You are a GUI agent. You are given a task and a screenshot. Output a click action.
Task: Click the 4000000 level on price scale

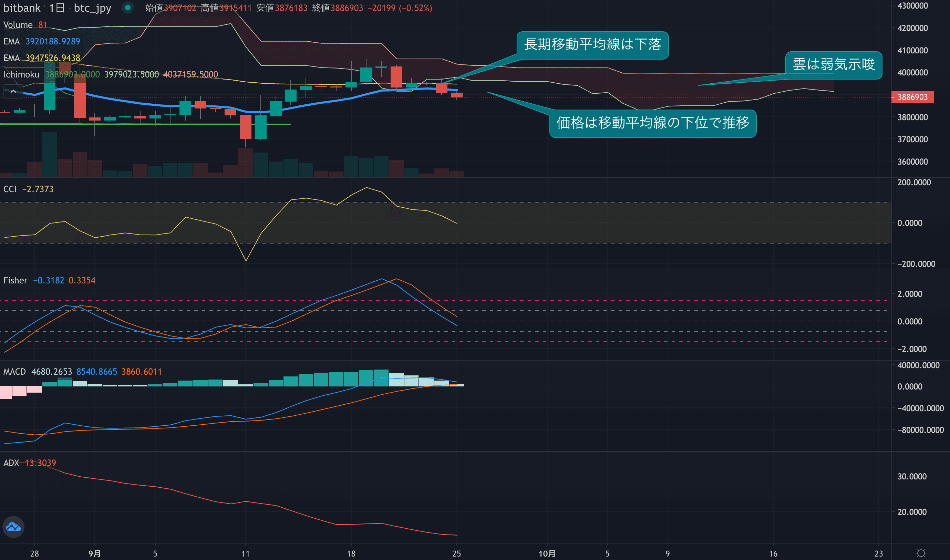pyautogui.click(x=912, y=72)
